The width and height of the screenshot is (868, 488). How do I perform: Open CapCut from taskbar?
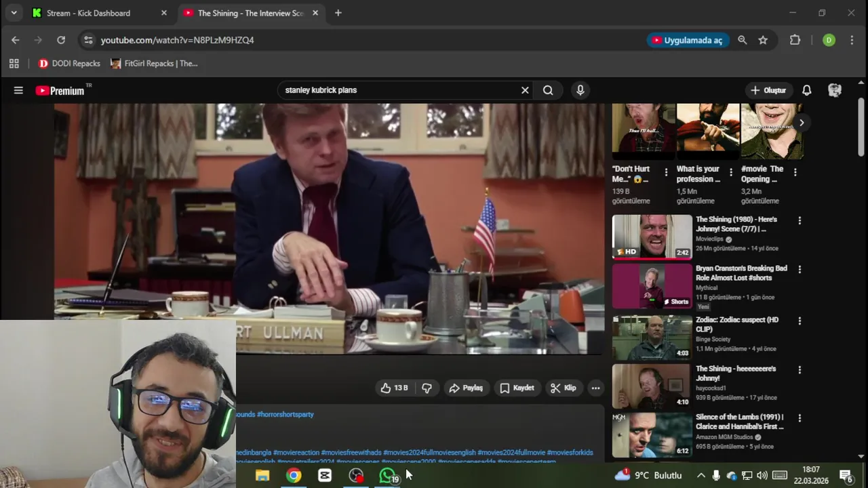pos(325,476)
